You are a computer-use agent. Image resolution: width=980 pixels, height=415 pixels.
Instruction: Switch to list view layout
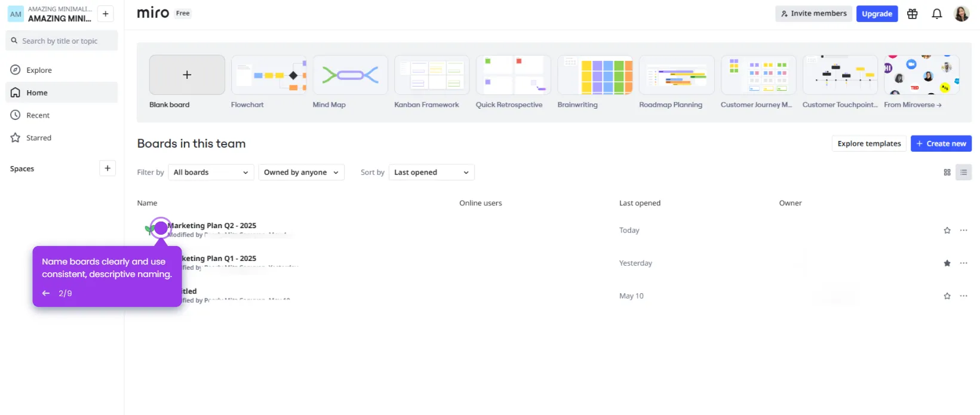(x=963, y=173)
